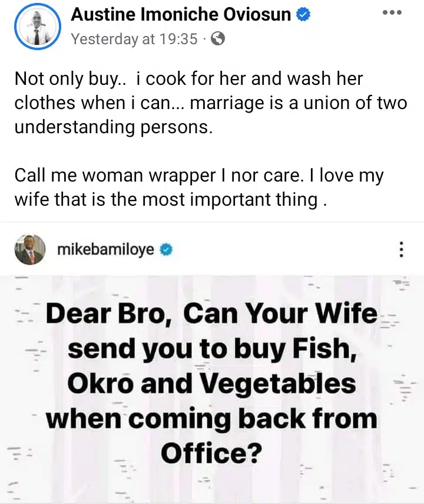
Task: Expand the vertical three-dot menu for mikebamiloye
Action: point(401,249)
